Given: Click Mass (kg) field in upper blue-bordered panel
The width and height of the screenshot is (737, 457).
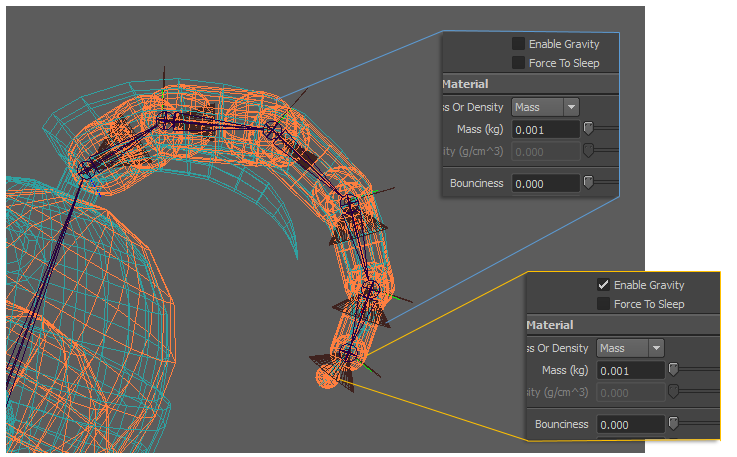Looking at the screenshot, I should (x=546, y=130).
